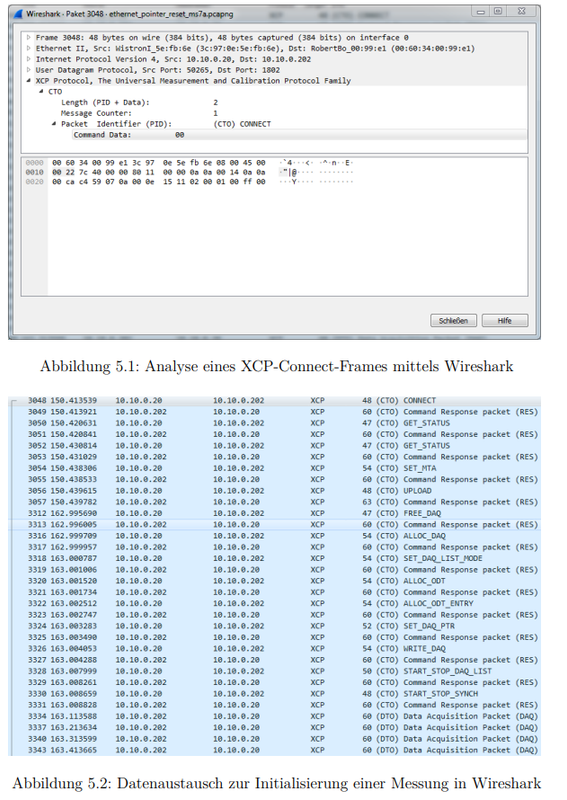Image resolution: width=567 pixels, height=800 pixels.
Task: Select packet 3324 SET_DAQ_PTR row
Action: point(275,626)
